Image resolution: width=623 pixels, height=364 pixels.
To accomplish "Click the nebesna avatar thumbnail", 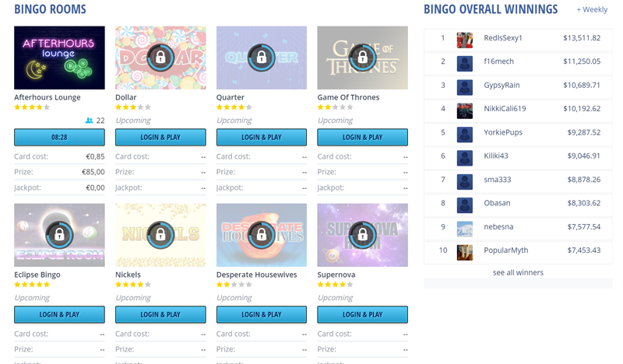I will 465,229.
